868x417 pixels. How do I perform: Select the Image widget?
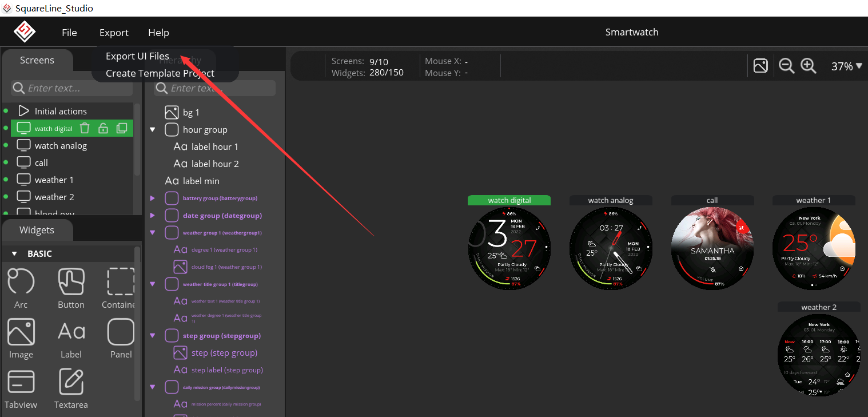(x=21, y=339)
